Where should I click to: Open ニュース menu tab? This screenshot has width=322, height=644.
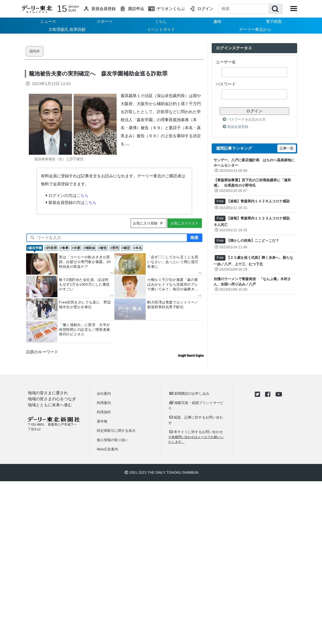48,22
